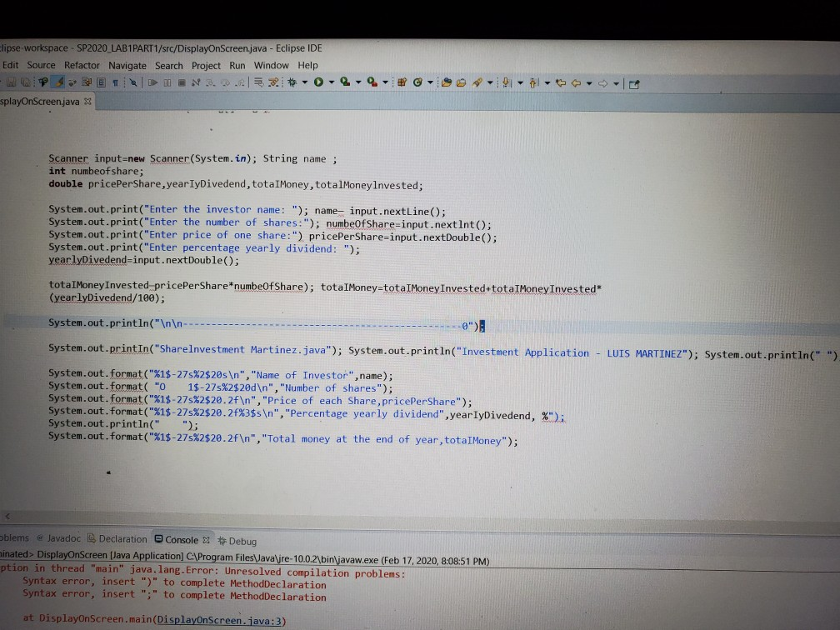The width and height of the screenshot is (840, 630).
Task: Open the Search menu
Action: point(168,65)
